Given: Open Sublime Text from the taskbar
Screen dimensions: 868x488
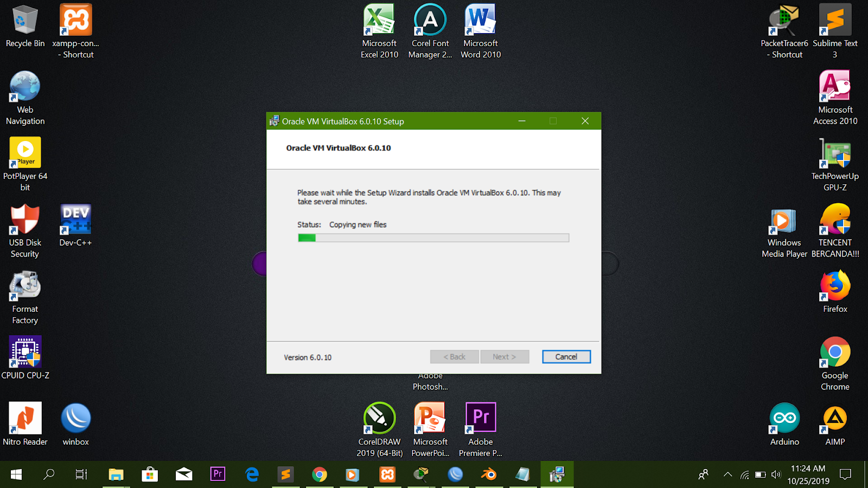Looking at the screenshot, I should 285,474.
